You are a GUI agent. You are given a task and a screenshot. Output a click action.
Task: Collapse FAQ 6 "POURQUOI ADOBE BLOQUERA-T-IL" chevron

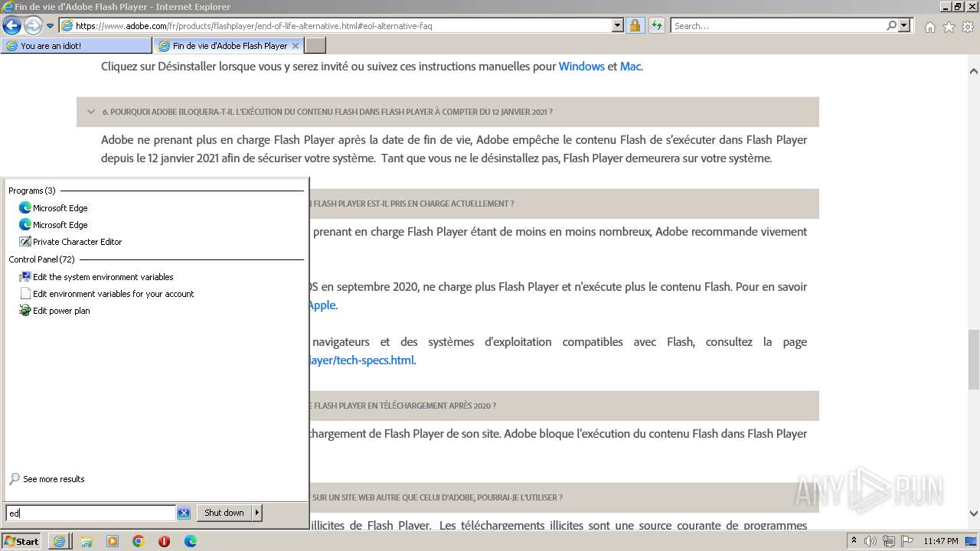pyautogui.click(x=91, y=112)
